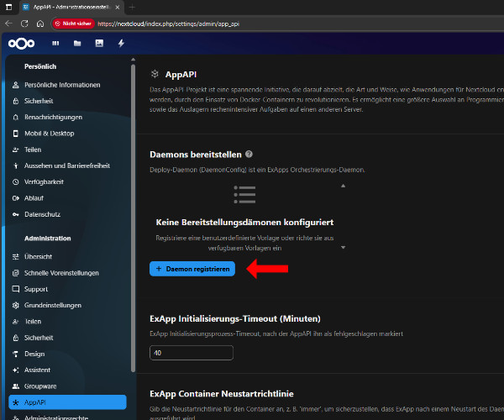This screenshot has width=504, height=420.
Task: Open a new browser tab
Action: (132, 7)
